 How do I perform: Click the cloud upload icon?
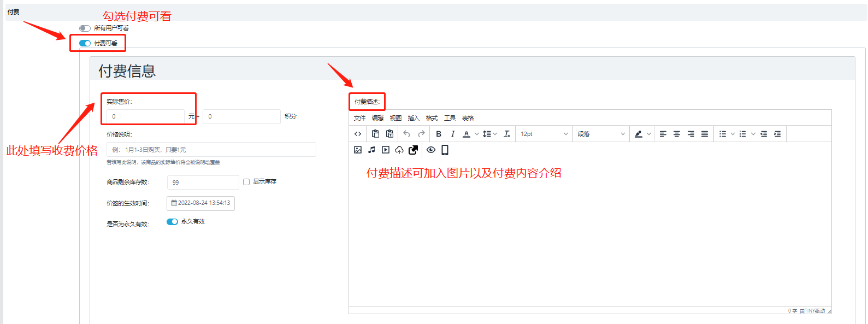399,150
